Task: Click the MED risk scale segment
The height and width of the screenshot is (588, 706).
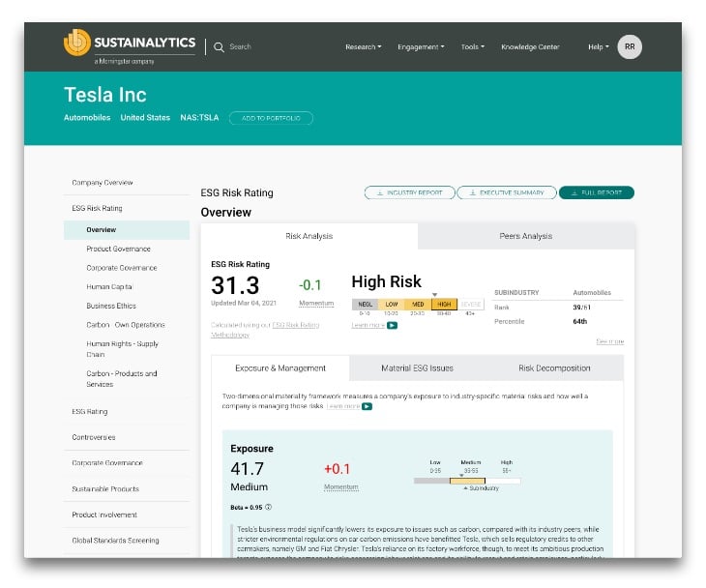Action: 418,305
